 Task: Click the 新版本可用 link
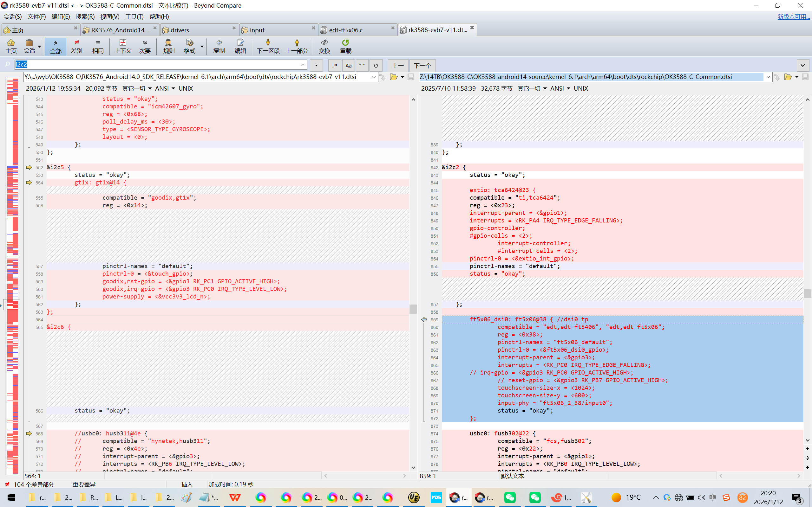click(x=793, y=17)
